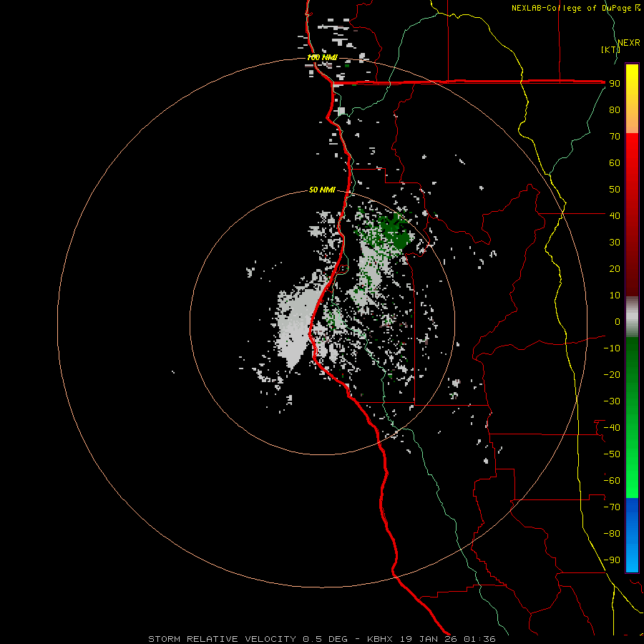Click the '01:36' timestamp in the caption
This screenshot has height=644, width=644.
479,639
